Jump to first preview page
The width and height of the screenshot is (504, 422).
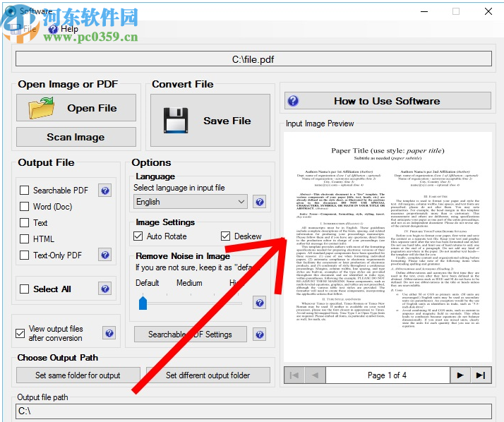pos(294,375)
